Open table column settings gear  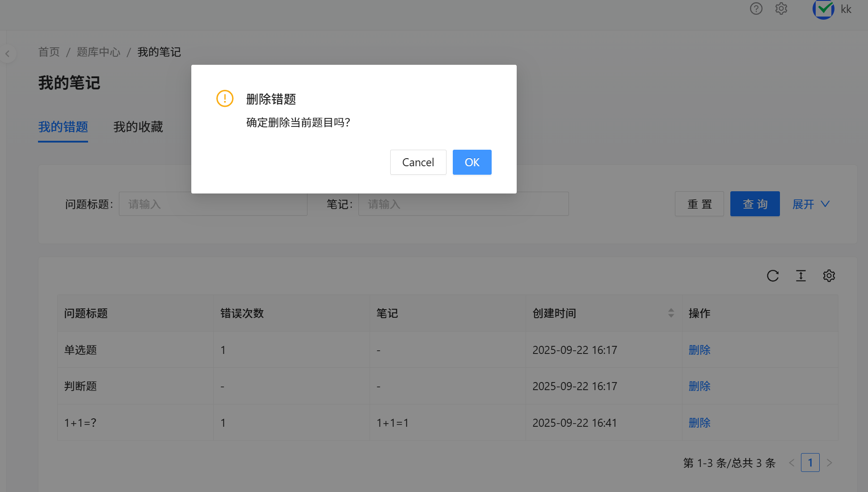coord(829,276)
